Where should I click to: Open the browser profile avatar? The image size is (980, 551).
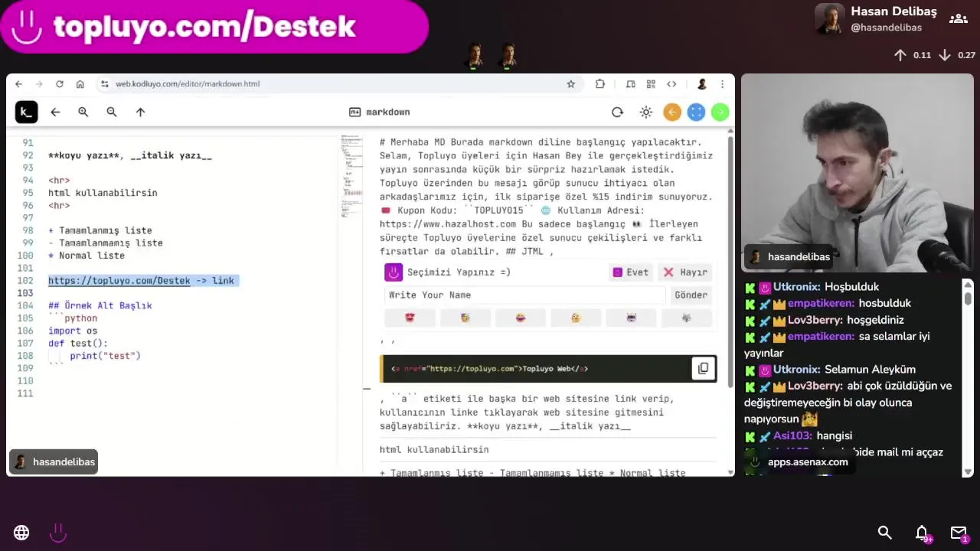(701, 84)
